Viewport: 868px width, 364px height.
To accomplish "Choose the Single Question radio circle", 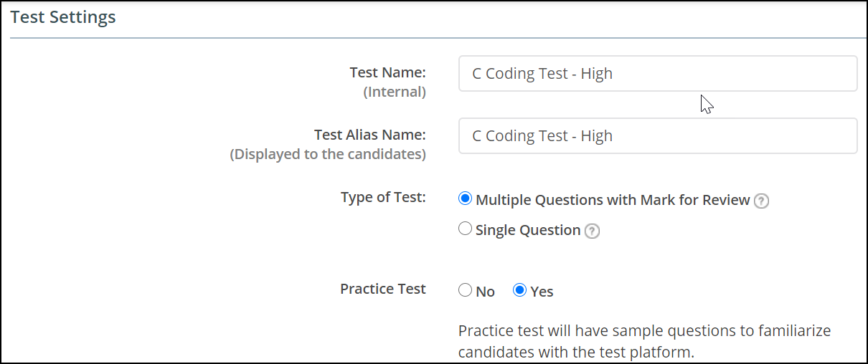I will coord(465,229).
